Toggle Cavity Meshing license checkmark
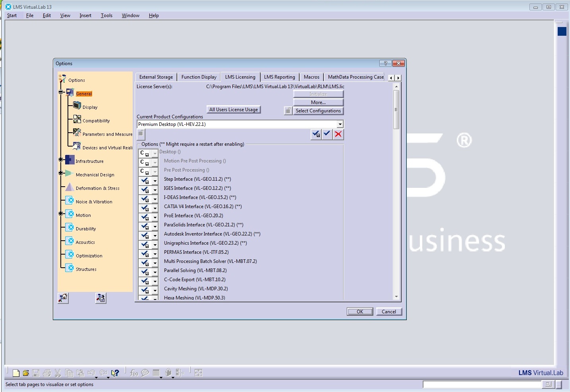The image size is (570, 392). [x=145, y=290]
